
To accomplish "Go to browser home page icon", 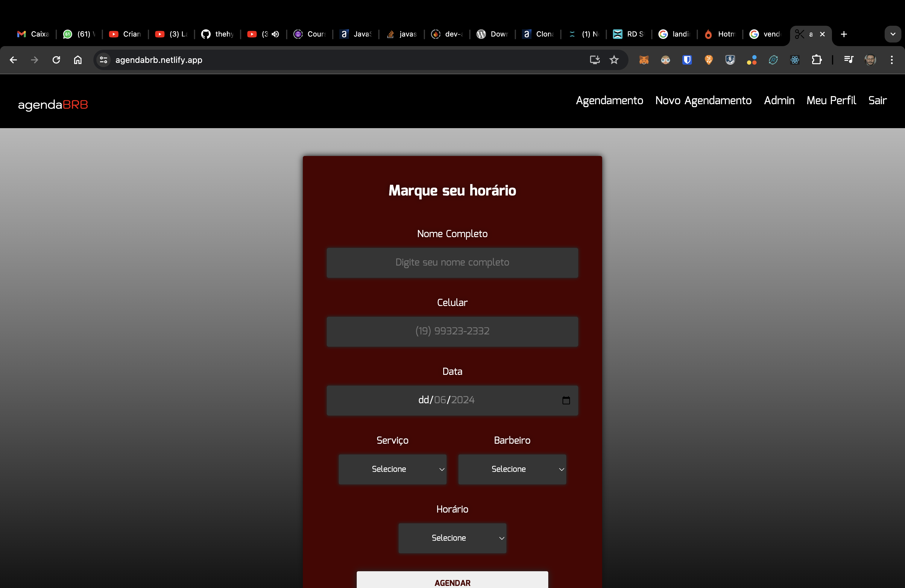I will (78, 60).
